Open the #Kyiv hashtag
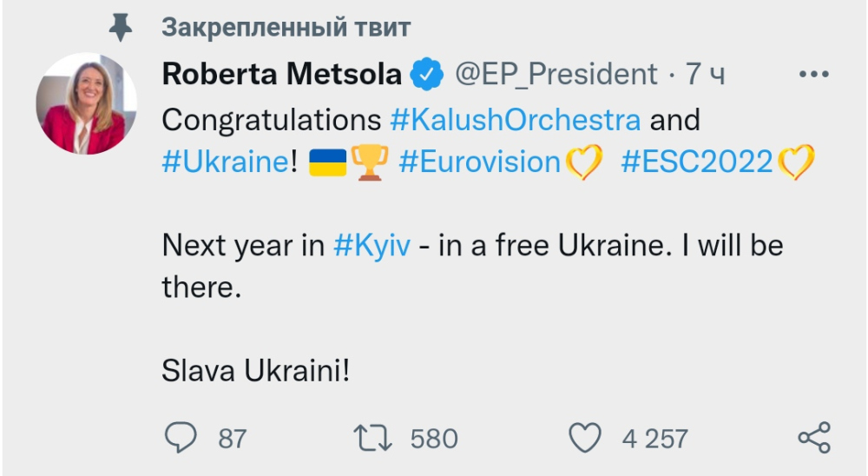The height and width of the screenshot is (476, 868). pos(370,245)
